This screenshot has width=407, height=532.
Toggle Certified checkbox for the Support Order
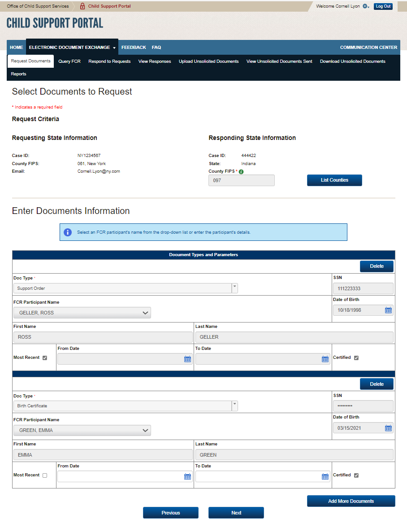356,358
